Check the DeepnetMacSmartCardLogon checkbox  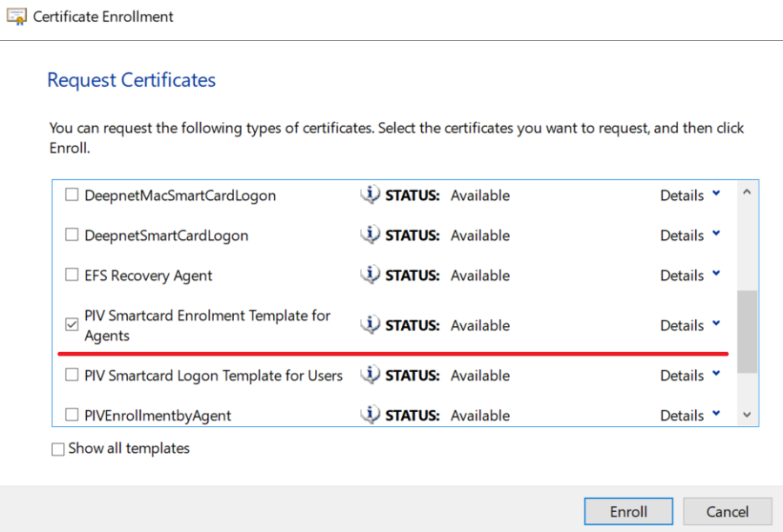(72, 196)
